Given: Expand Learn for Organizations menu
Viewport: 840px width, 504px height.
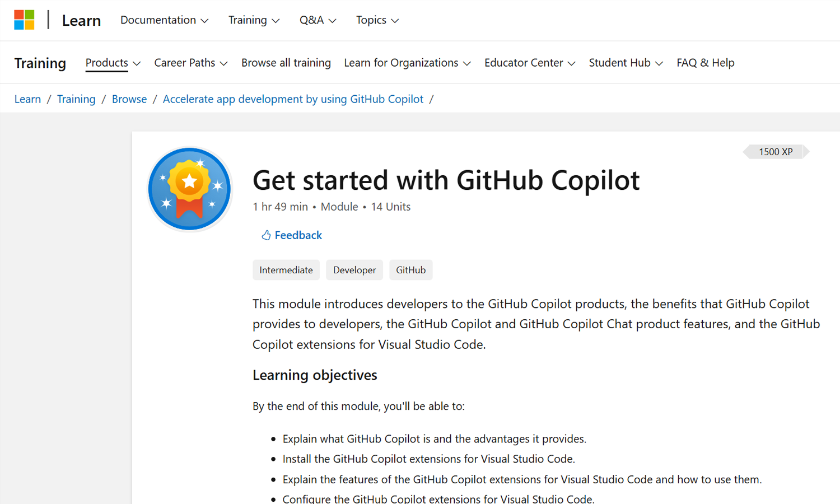Looking at the screenshot, I should pyautogui.click(x=407, y=63).
